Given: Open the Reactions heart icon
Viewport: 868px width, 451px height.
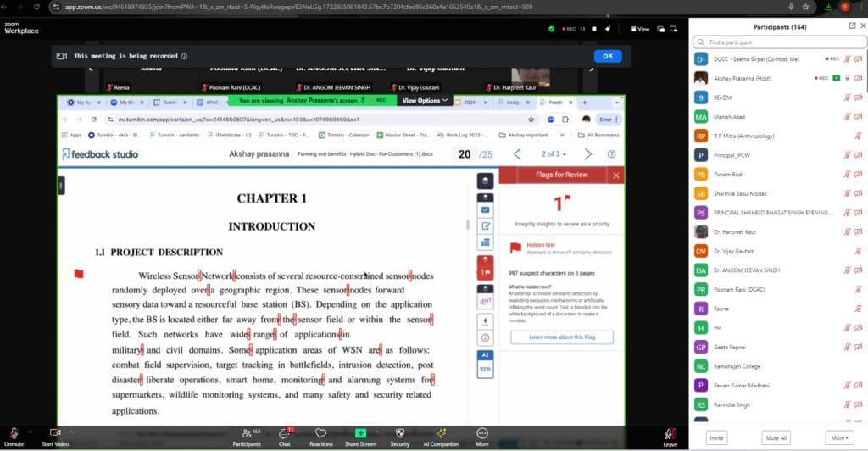Looking at the screenshot, I should point(320,433).
